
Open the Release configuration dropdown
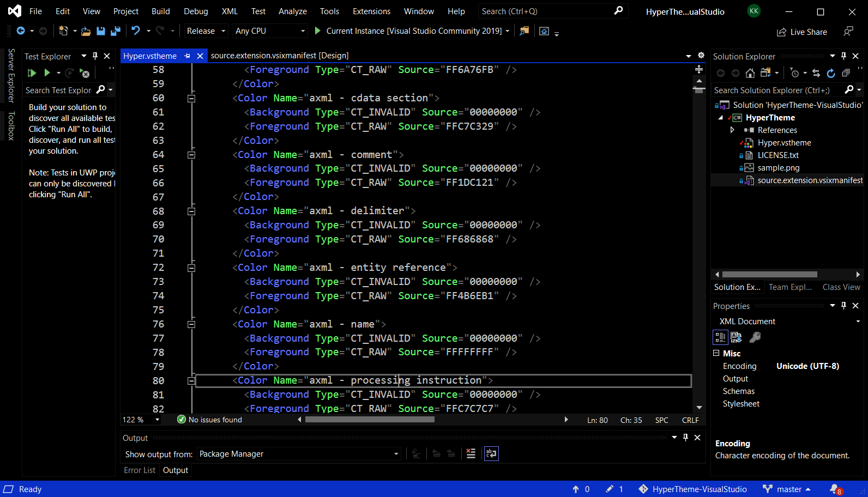point(206,31)
